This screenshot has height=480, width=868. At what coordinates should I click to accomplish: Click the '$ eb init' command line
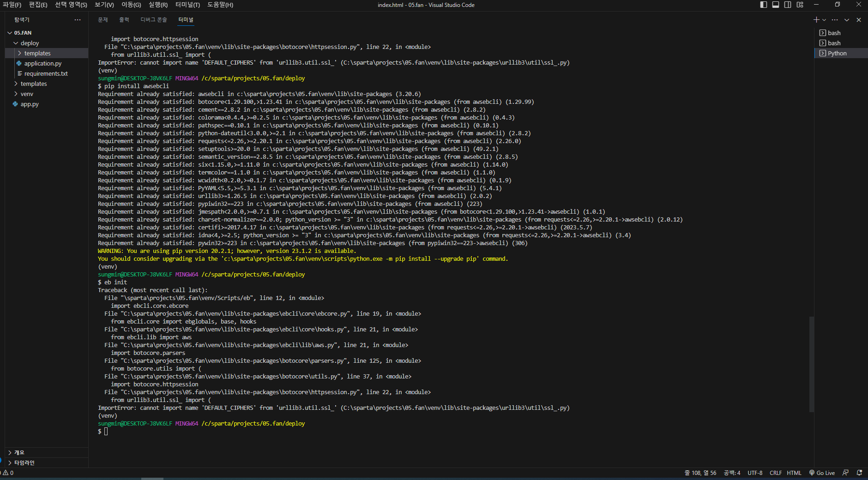[x=112, y=282]
